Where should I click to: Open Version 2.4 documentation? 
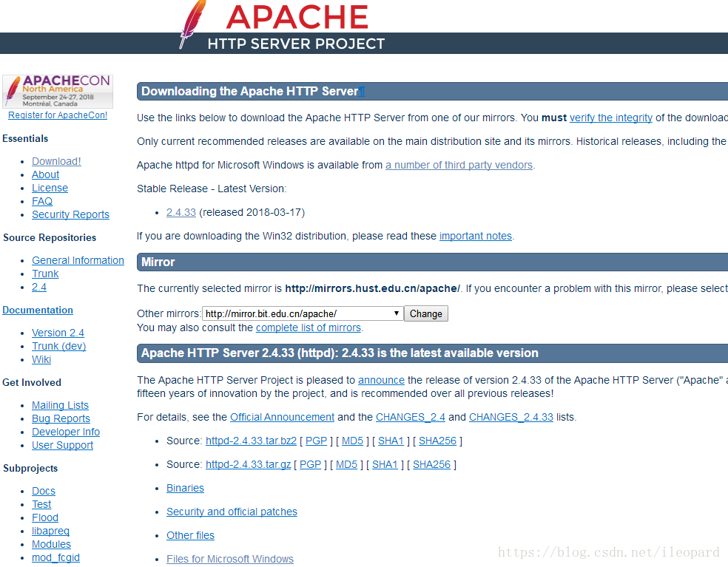coord(58,333)
